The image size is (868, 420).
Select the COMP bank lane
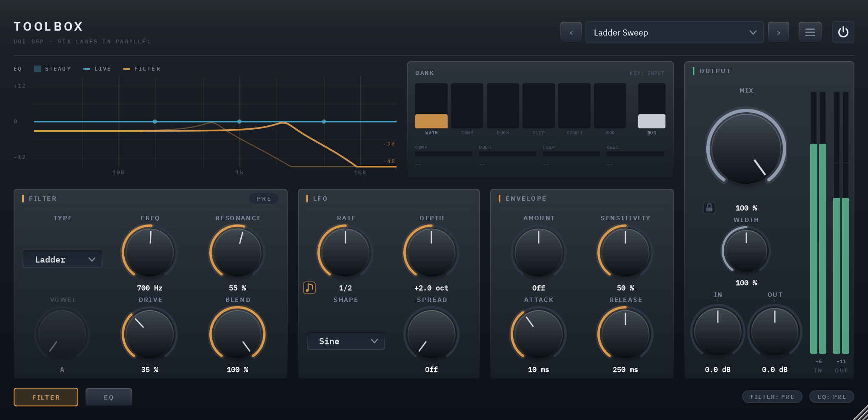(x=467, y=106)
